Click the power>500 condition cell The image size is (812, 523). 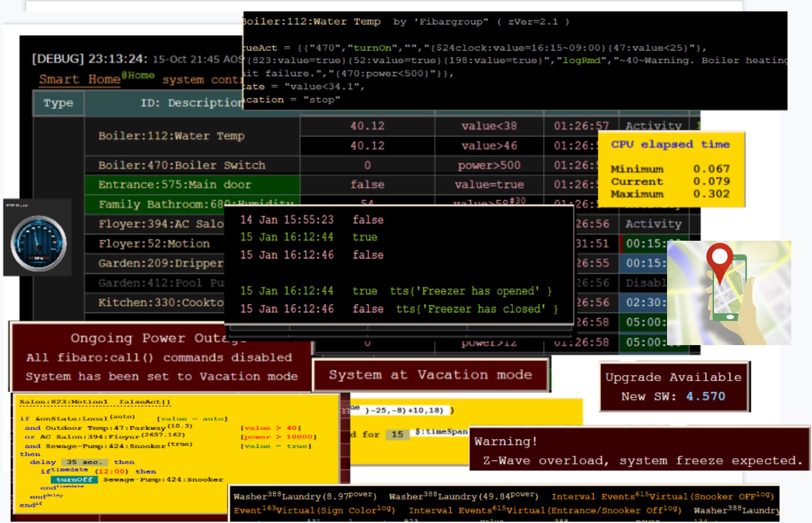pos(489,165)
